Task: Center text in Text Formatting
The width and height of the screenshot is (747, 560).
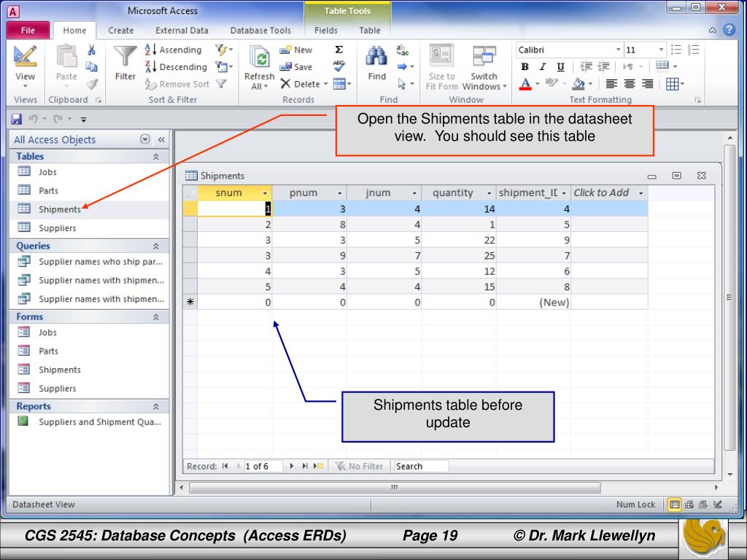Action: coord(630,85)
